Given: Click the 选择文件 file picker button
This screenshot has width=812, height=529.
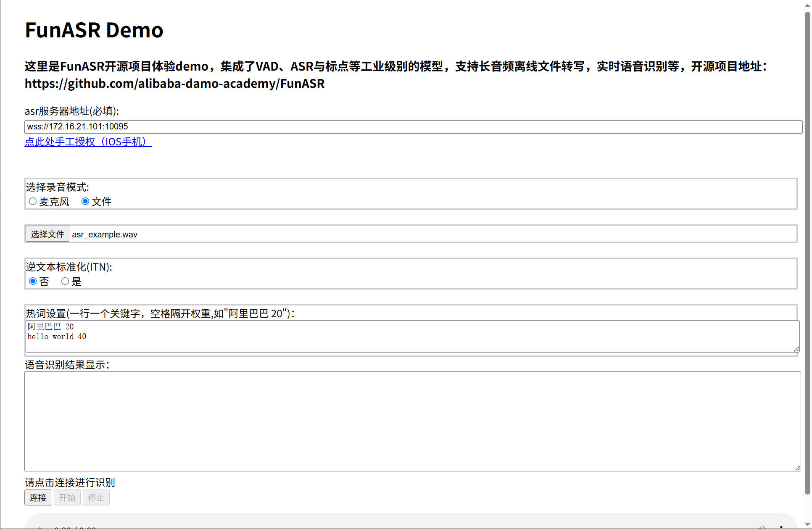Looking at the screenshot, I should coord(47,234).
